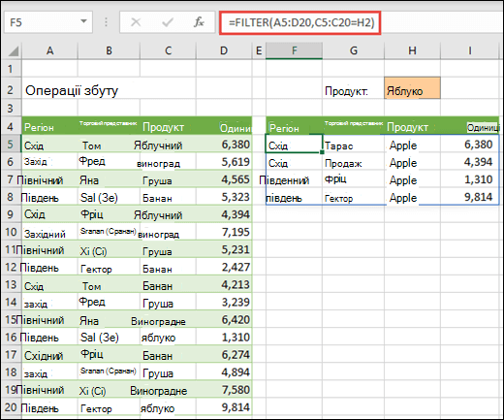The image size is (504, 420).
Task: Click the Enter checkmark formula bar icon
Action: click(x=168, y=22)
